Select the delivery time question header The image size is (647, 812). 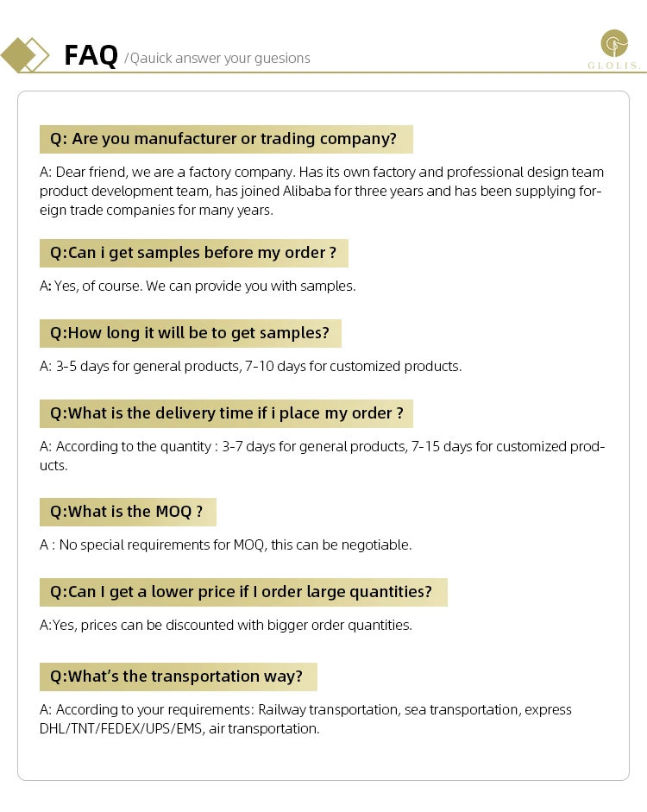226,413
